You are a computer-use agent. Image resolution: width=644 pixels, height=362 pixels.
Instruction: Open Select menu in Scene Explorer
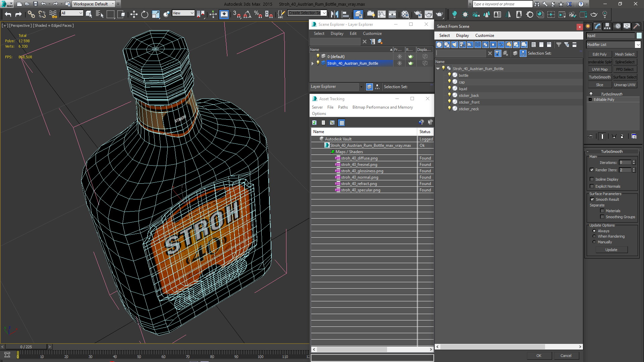[x=319, y=34]
